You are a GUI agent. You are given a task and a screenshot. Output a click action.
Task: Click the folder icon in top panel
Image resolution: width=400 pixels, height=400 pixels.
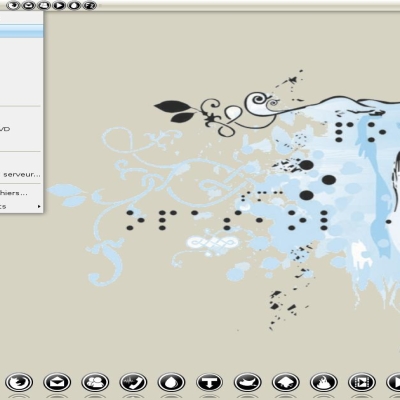[44, 5]
